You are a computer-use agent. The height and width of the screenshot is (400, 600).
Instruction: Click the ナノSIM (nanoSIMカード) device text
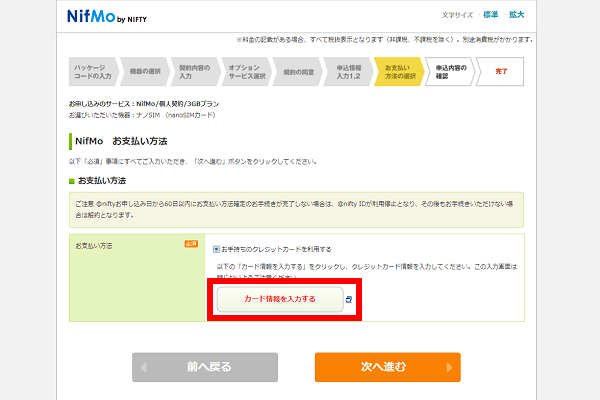142,115
